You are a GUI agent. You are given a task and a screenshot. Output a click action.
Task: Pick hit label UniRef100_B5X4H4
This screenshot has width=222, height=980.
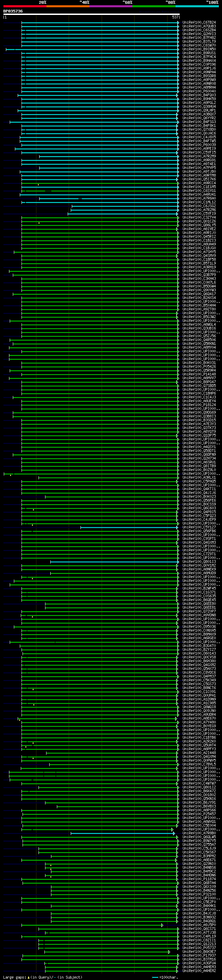(199, 305)
